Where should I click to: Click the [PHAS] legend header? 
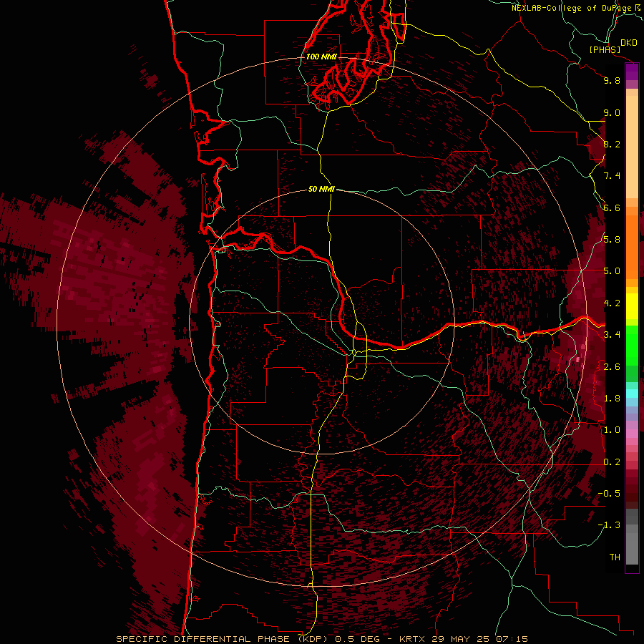coord(605,49)
